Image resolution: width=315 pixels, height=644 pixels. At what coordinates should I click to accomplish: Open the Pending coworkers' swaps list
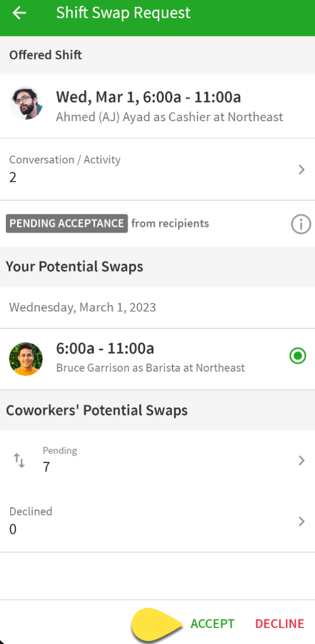click(x=157, y=460)
